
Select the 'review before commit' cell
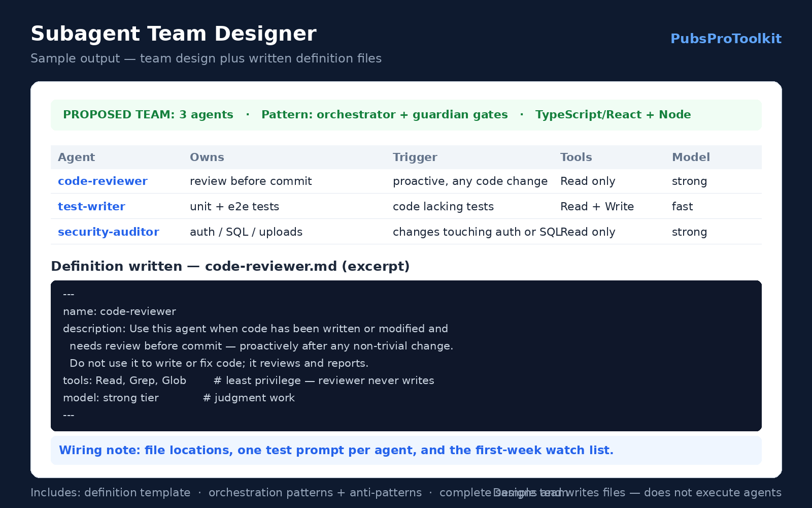[251, 181]
